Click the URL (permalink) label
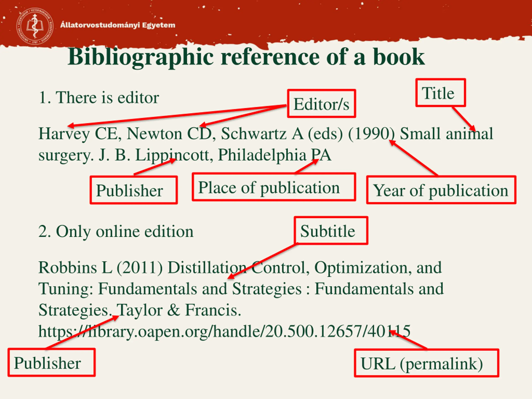The height and width of the screenshot is (399, 532). click(426, 363)
